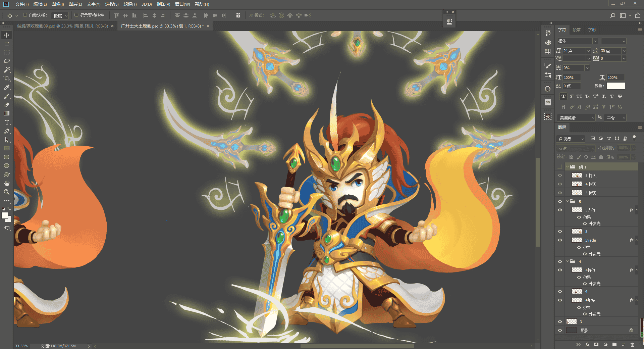Viewport: 644px width, 349px height.
Task: Switch to the 独孤求败原画09.psd document tab
Action: pyautogui.click(x=62, y=26)
